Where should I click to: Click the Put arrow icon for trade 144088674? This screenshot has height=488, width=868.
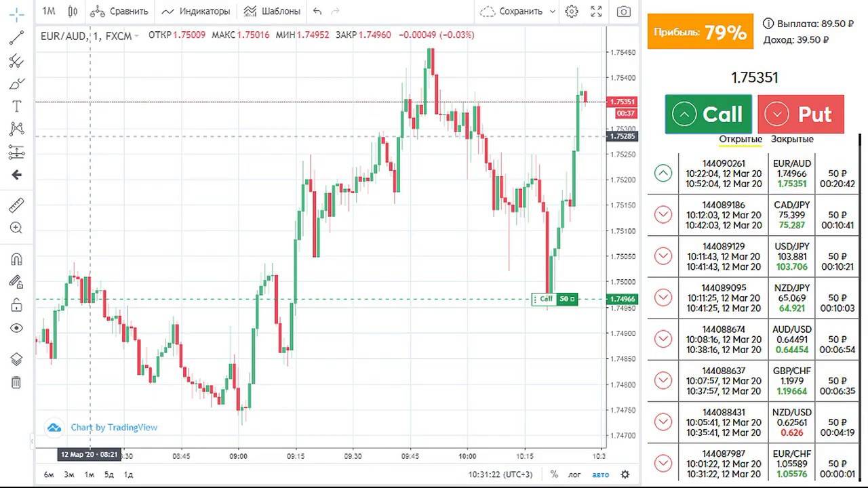[663, 339]
